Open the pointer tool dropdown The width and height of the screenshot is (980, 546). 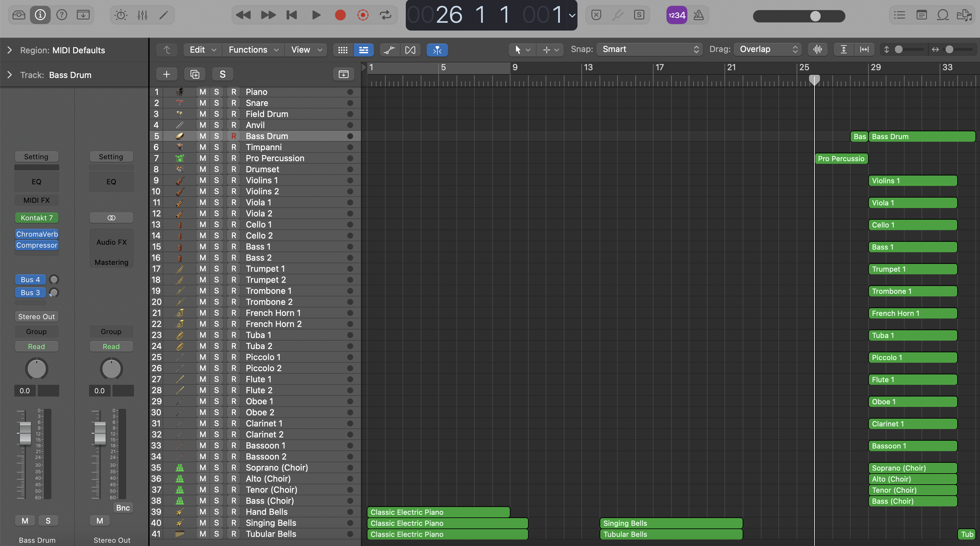tap(522, 50)
